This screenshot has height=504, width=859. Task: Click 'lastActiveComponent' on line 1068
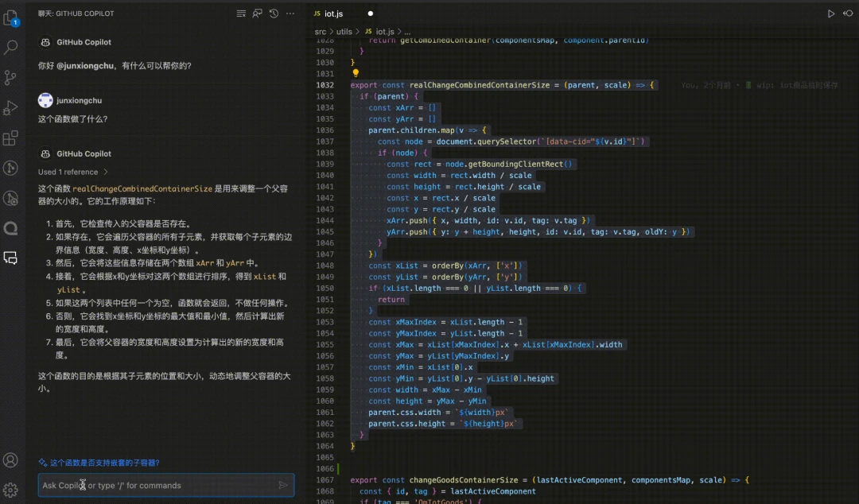click(492, 491)
